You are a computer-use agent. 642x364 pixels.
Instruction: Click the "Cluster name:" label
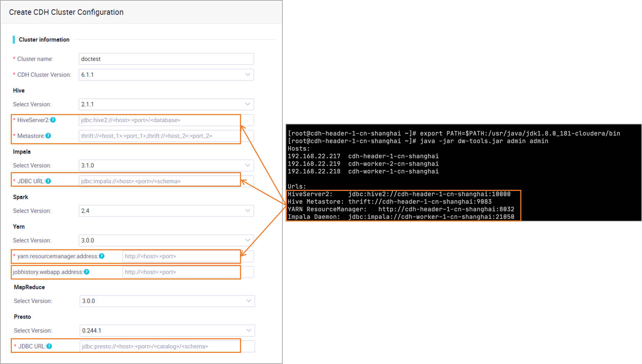coord(35,59)
